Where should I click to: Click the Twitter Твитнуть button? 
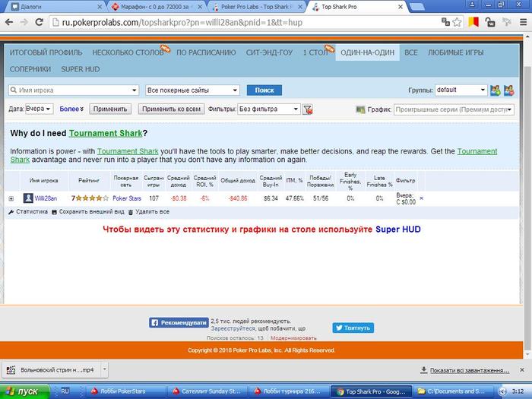point(353,328)
